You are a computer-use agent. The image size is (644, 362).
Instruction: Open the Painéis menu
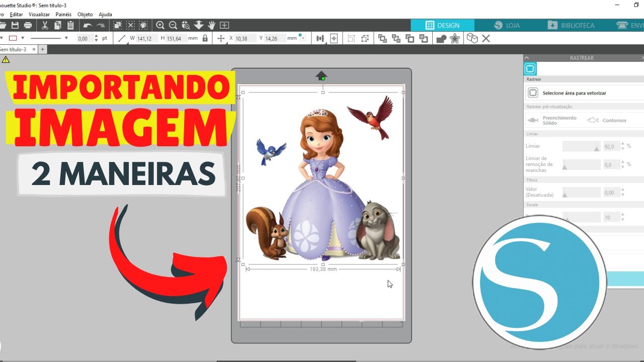coord(63,15)
